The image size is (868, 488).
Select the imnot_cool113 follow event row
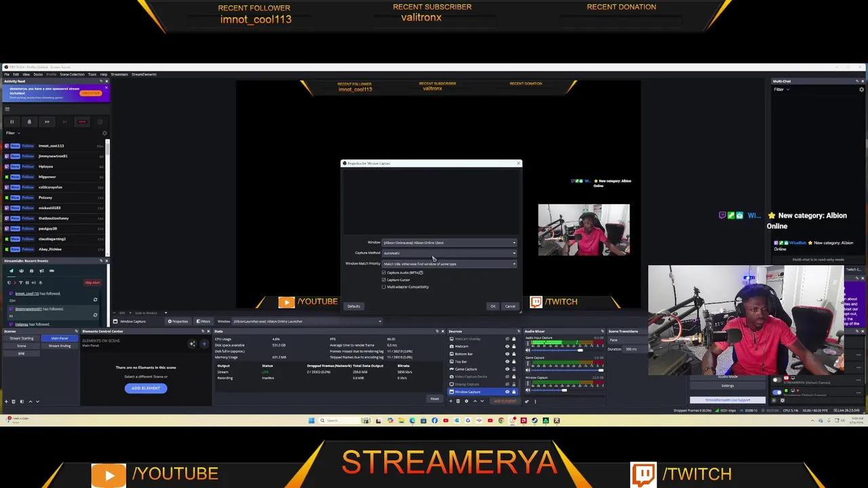(x=54, y=146)
